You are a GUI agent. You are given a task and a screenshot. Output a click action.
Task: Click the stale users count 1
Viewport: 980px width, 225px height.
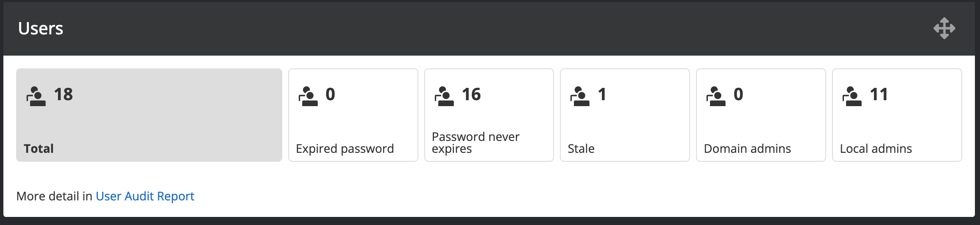click(x=602, y=94)
